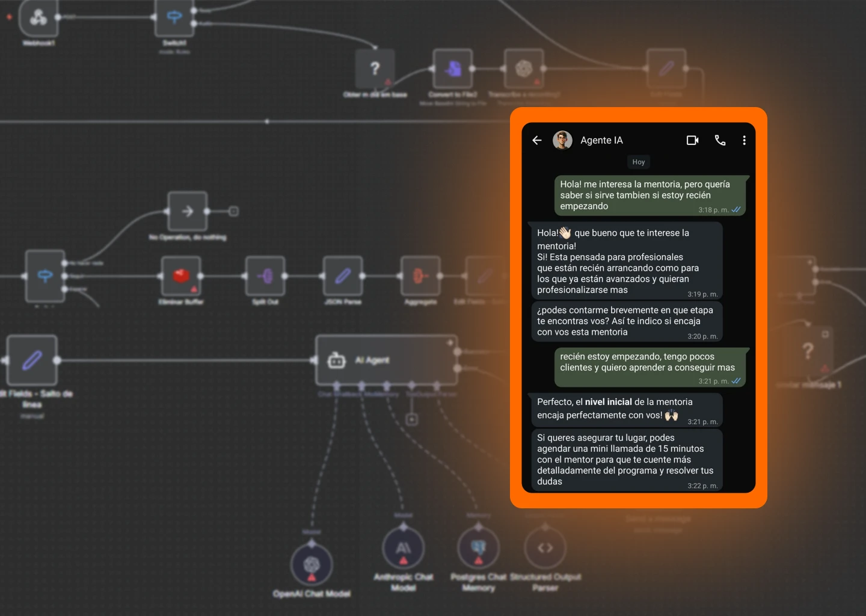
Task: Click the Aggregate node
Action: pyautogui.click(x=420, y=276)
